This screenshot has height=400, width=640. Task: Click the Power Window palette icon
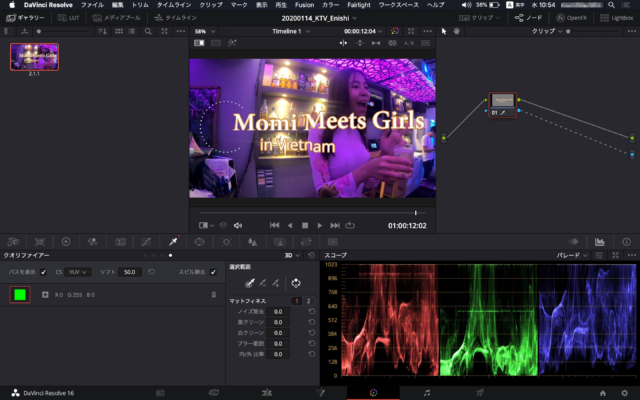199,241
